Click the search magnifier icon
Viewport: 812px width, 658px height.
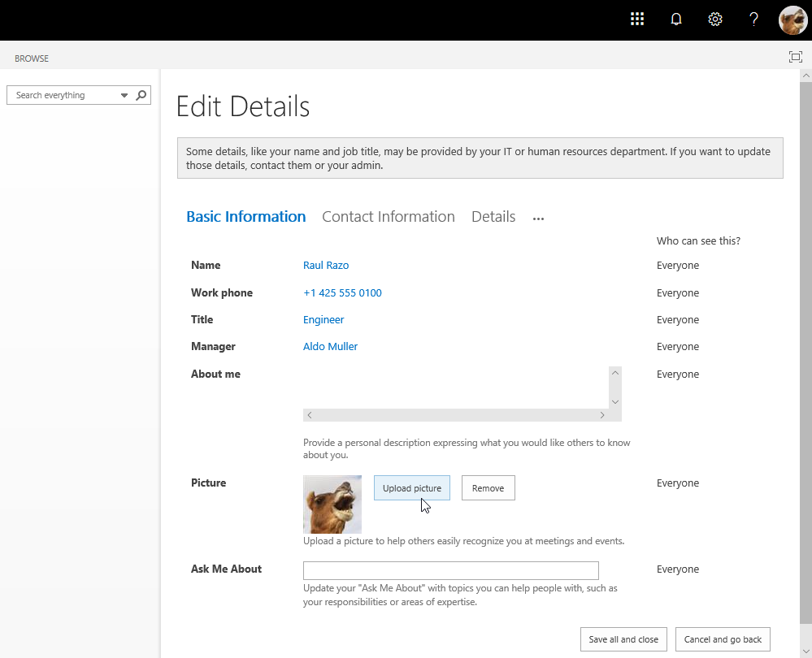pyautogui.click(x=141, y=95)
